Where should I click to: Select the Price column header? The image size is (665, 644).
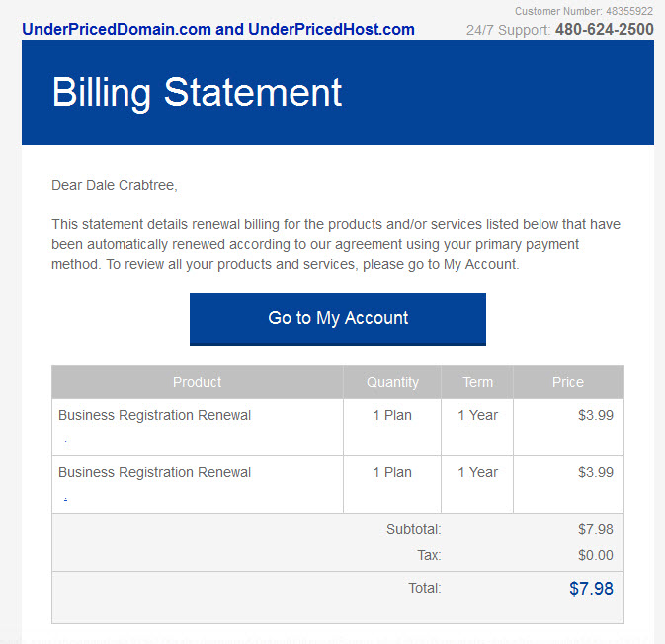pos(568,382)
